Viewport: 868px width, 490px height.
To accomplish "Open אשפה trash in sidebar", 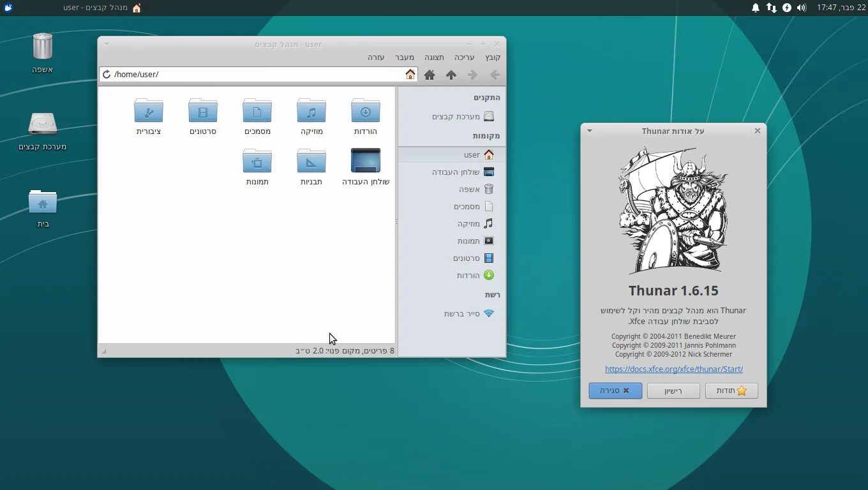I will pyautogui.click(x=452, y=189).
